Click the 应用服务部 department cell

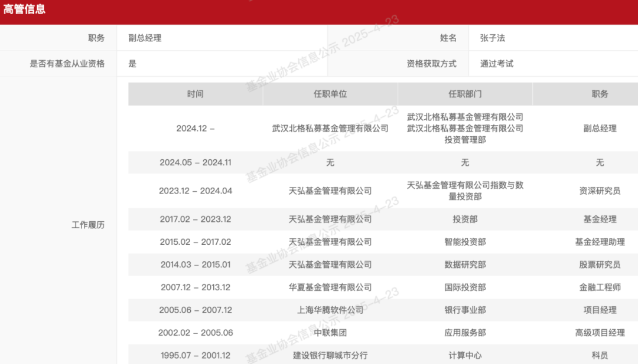coord(465,333)
